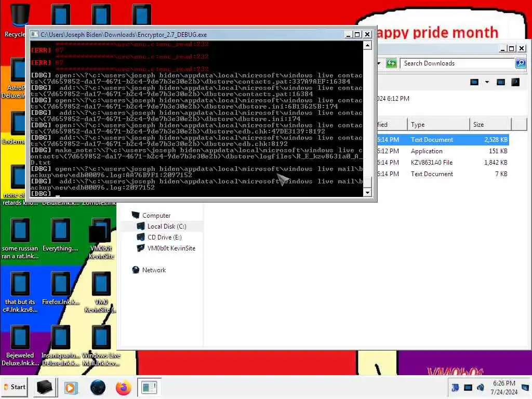Click the 1,842 KB size cell
Viewport: 532px width, 399px height.
[496, 163]
